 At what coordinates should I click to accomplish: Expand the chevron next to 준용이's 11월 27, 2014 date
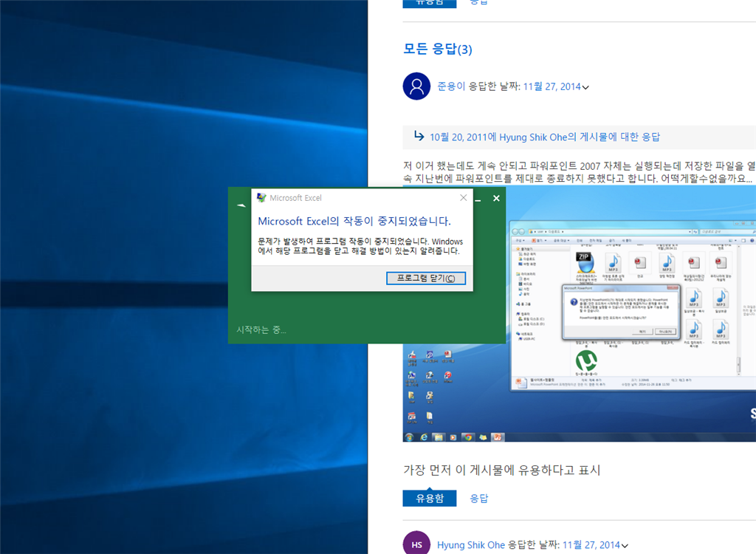(x=585, y=87)
